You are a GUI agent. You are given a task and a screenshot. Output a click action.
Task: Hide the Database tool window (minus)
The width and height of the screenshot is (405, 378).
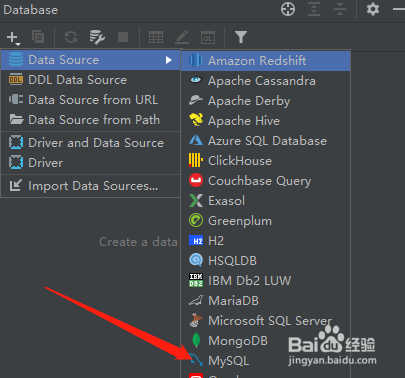tap(399, 9)
